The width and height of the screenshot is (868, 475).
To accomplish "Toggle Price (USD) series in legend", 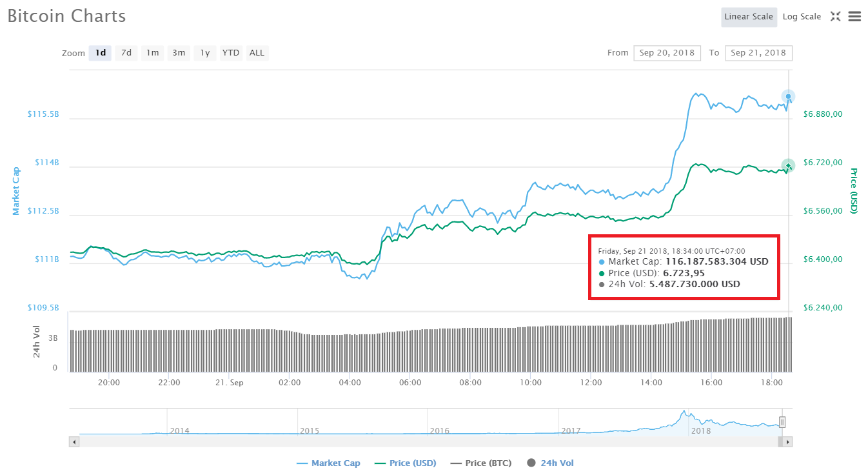I will coord(405,463).
